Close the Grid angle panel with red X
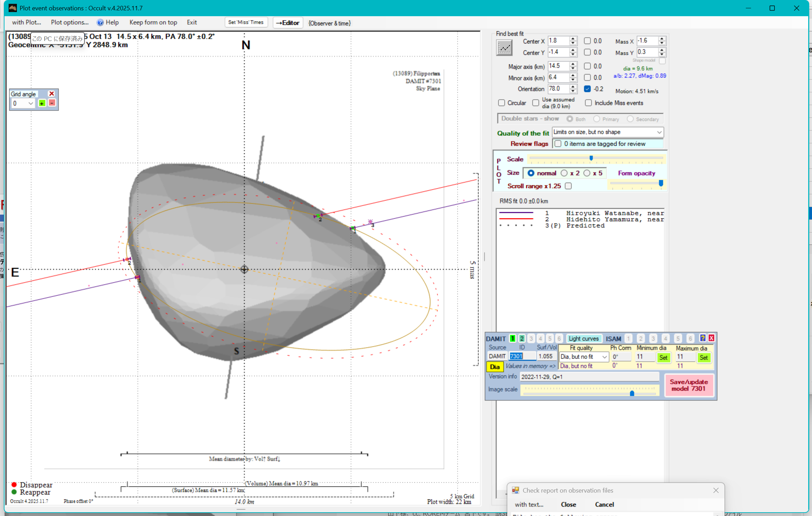 click(52, 94)
